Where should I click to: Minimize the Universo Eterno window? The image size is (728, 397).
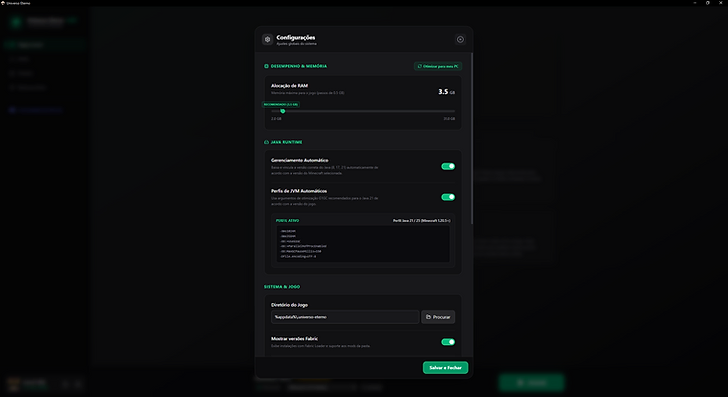click(695, 3)
